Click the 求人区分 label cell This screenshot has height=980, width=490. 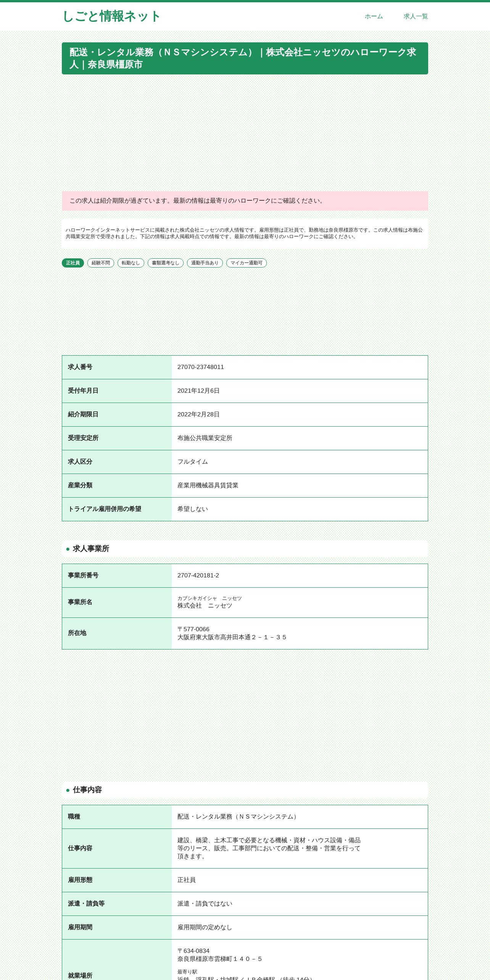click(x=117, y=462)
